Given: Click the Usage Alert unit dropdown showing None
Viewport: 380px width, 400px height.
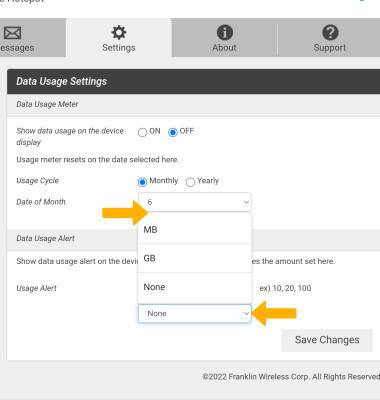Looking at the screenshot, I should 195,313.
